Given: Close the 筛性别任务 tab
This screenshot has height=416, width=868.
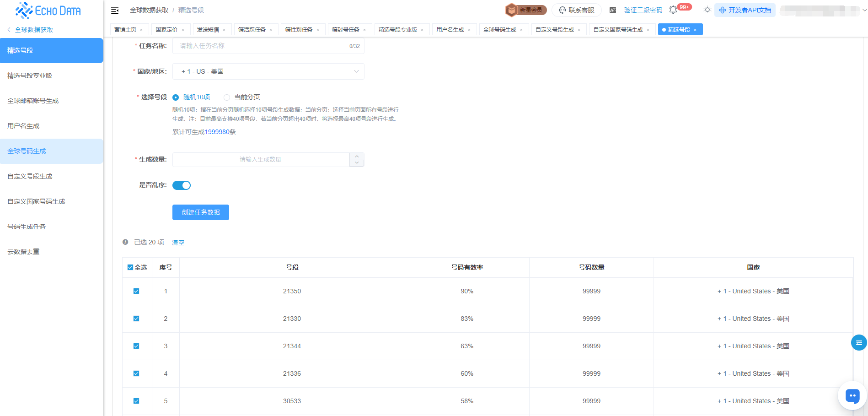Looking at the screenshot, I should tap(318, 30).
